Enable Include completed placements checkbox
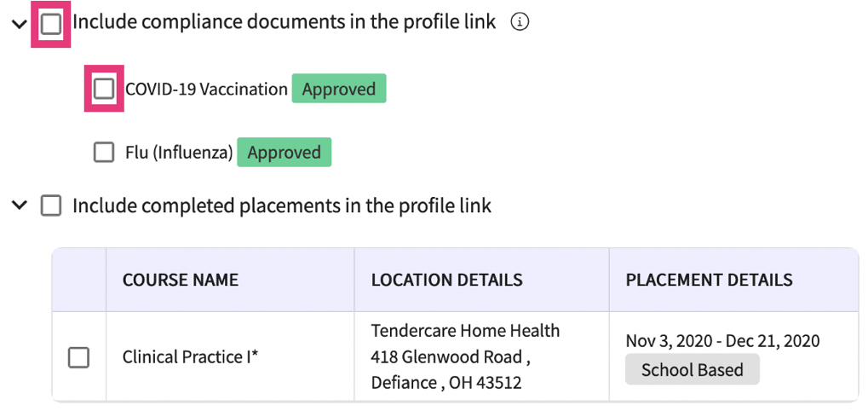The height and width of the screenshot is (411, 868). pos(51,205)
